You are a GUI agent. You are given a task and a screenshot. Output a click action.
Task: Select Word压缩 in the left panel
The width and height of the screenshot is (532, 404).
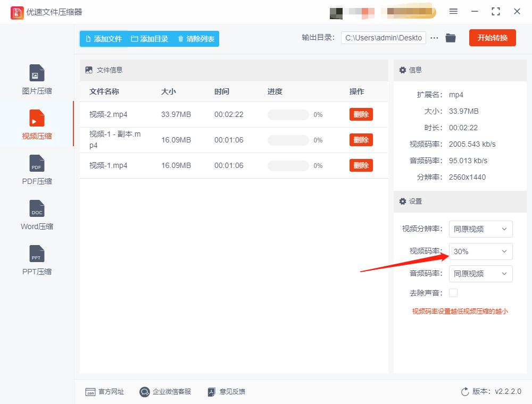(x=36, y=214)
